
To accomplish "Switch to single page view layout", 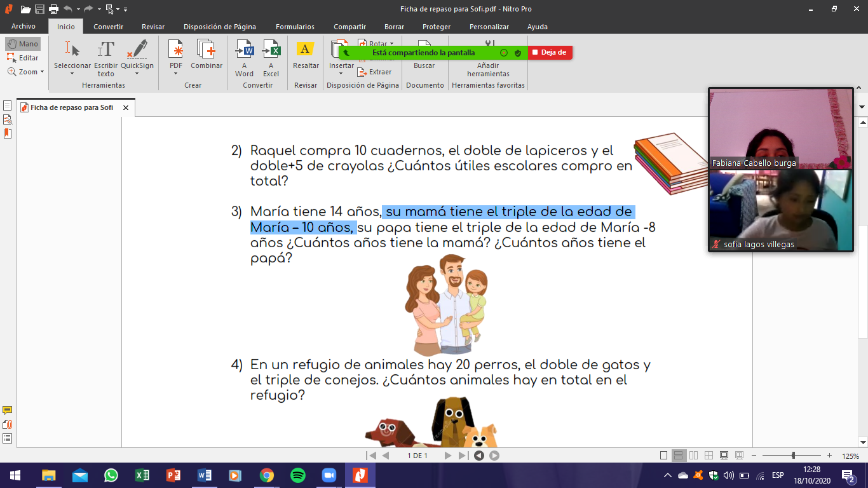I will 664,456.
